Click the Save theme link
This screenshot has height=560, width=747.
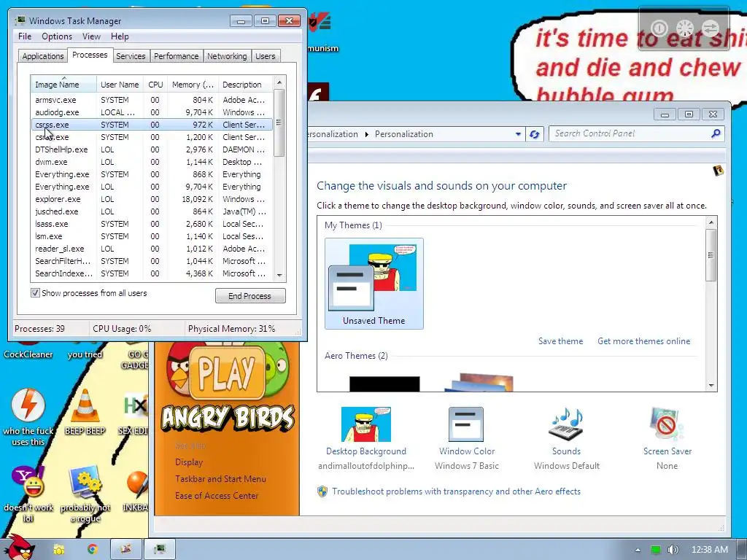560,341
